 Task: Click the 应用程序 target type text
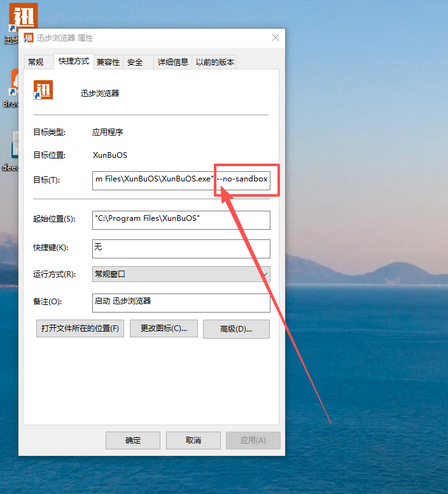coord(108,132)
